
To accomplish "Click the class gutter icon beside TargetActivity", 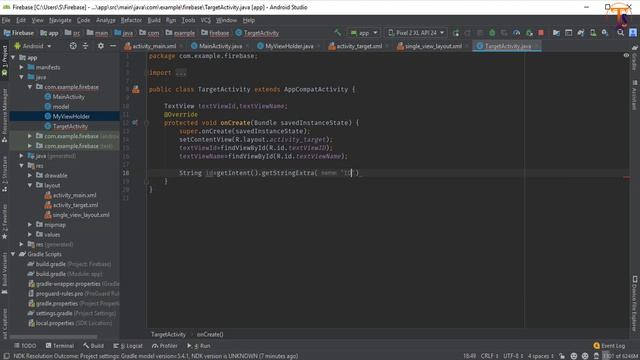I will point(136,89).
